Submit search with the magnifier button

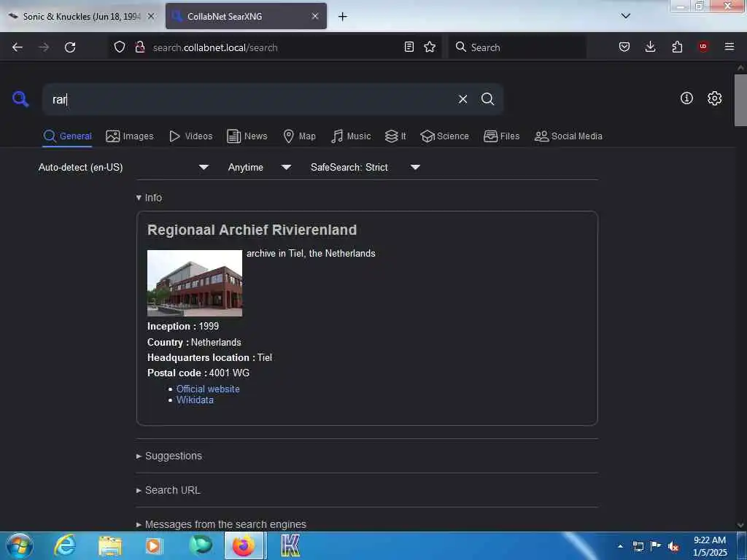click(487, 99)
